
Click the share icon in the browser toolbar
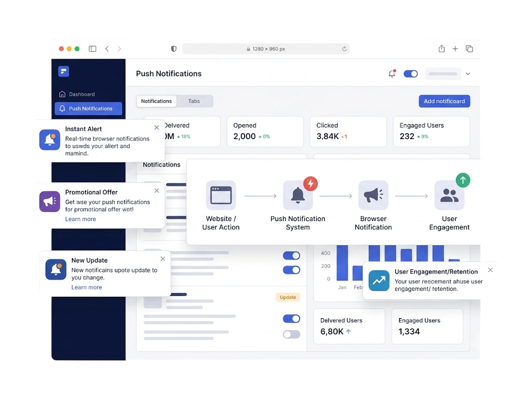pos(442,49)
